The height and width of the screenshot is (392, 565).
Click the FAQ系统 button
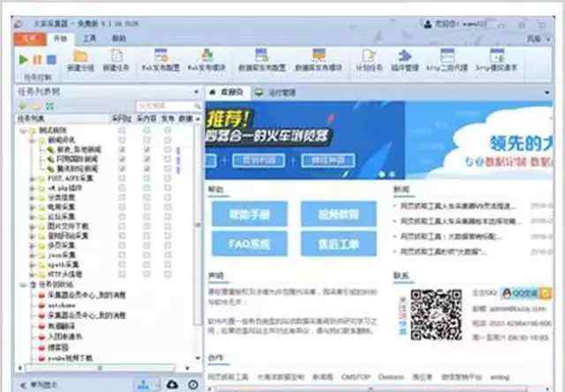pos(248,244)
